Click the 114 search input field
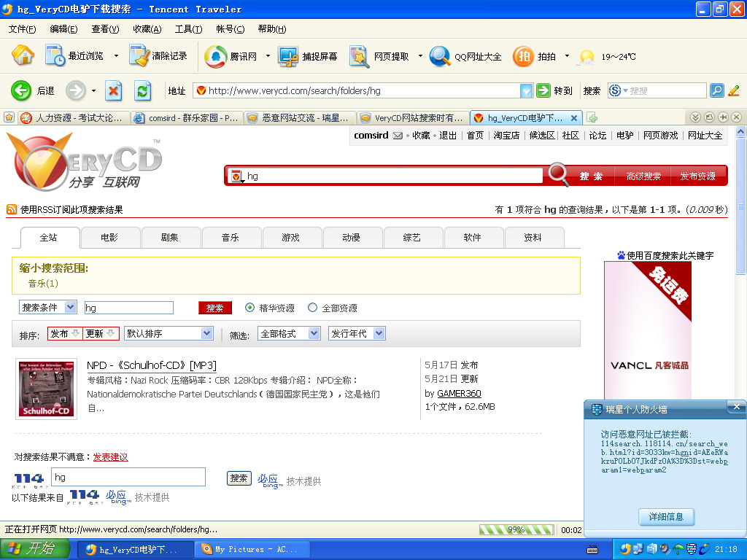747x560 pixels. pos(128,477)
